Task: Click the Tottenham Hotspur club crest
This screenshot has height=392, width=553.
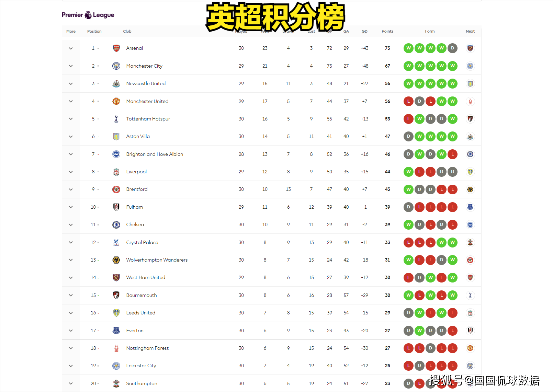Action: point(116,119)
